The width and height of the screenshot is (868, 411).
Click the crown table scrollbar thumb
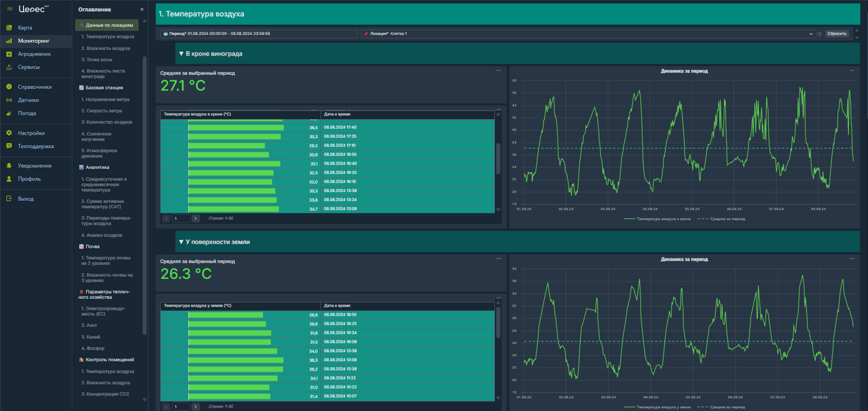click(x=498, y=158)
